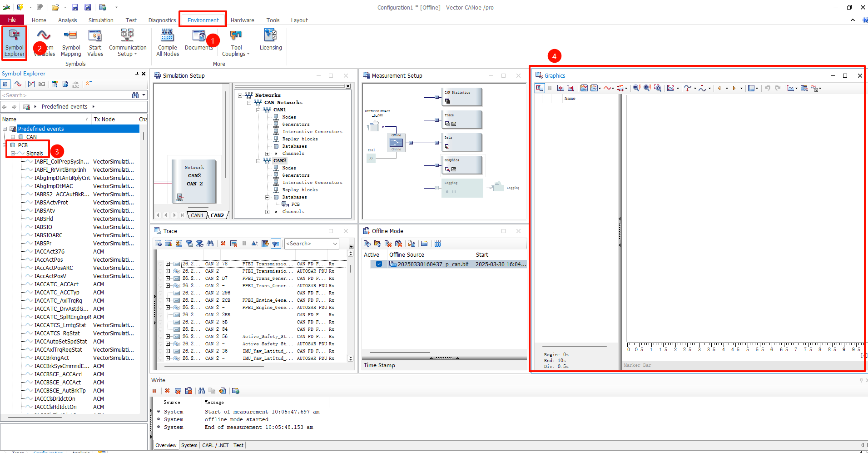The image size is (868, 453).
Task: Click move left arrow in Graphics toolbar
Action: pos(719,88)
